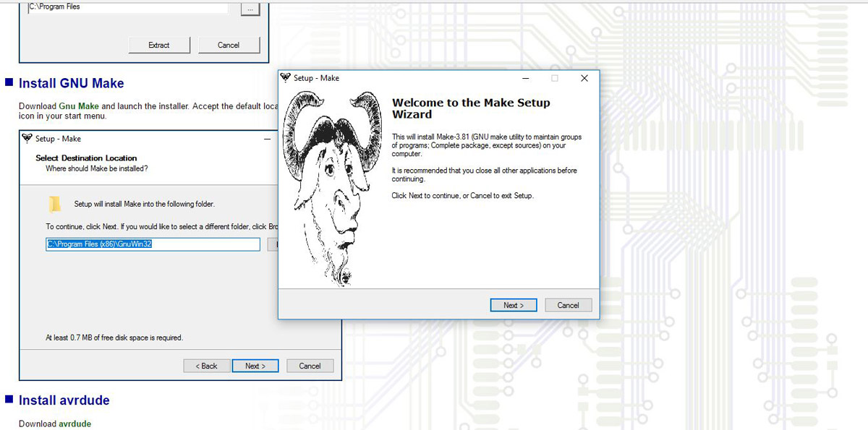Click the gnu icon of the embedded Setup - Make window
The width and height of the screenshot is (868, 430).
pyautogui.click(x=27, y=139)
